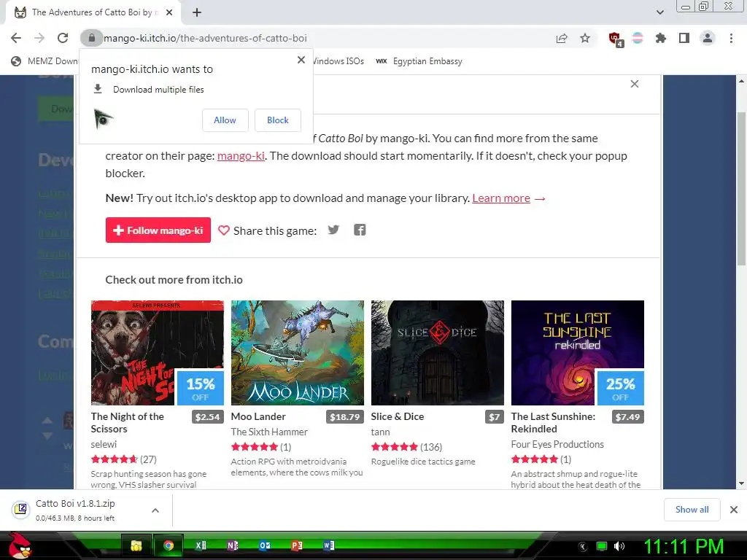
Task: Click the browser forward arrow
Action: [39, 38]
